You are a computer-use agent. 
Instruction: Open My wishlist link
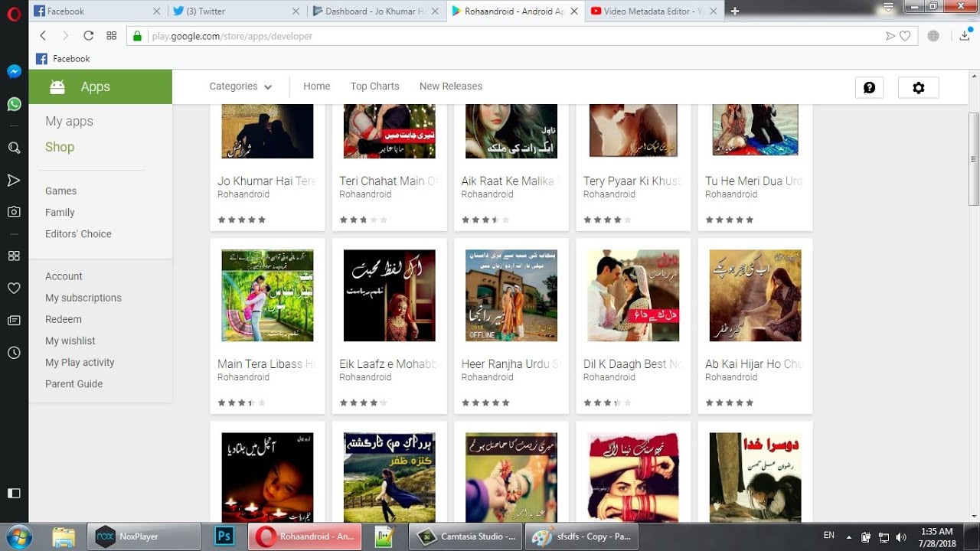coord(70,341)
